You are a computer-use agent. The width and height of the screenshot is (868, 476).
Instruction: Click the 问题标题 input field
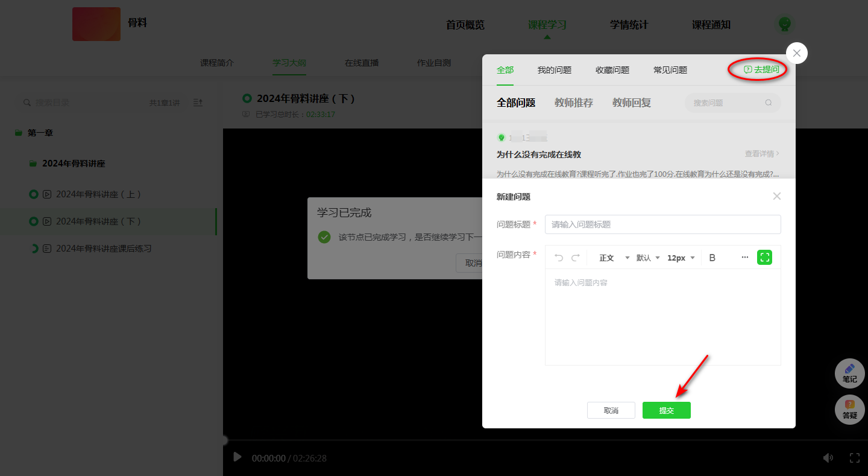[x=662, y=224]
